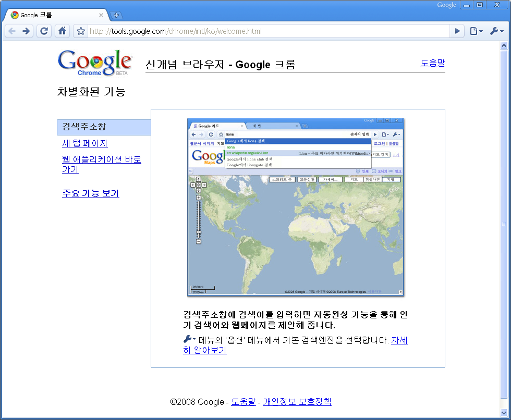Open the 새 탭 페이지 link

84,144
